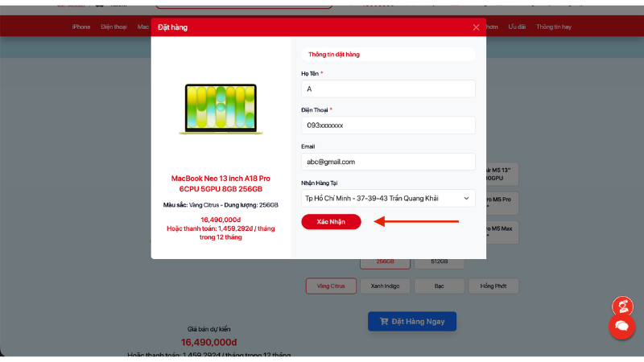Select the M5 Max model option
644x362 pixels.
[502, 232]
